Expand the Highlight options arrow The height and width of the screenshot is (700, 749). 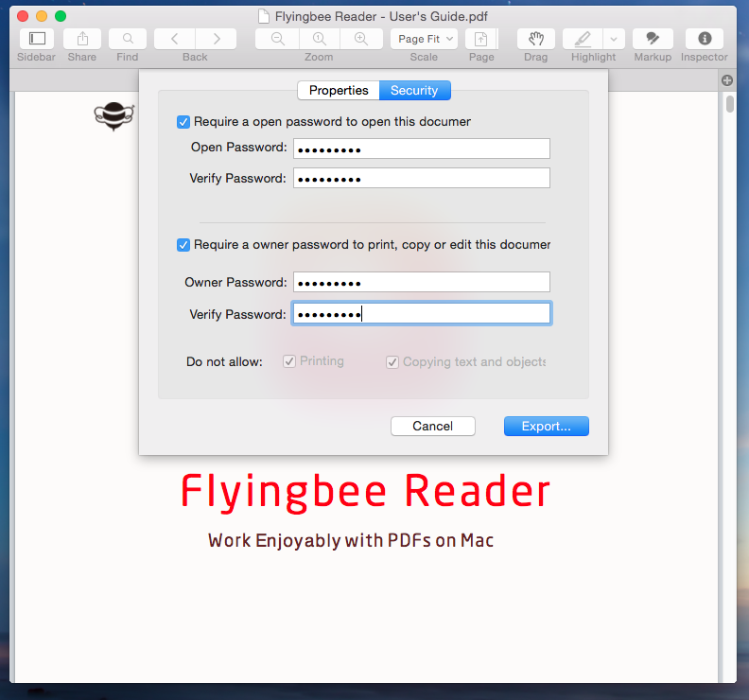pyautogui.click(x=614, y=39)
